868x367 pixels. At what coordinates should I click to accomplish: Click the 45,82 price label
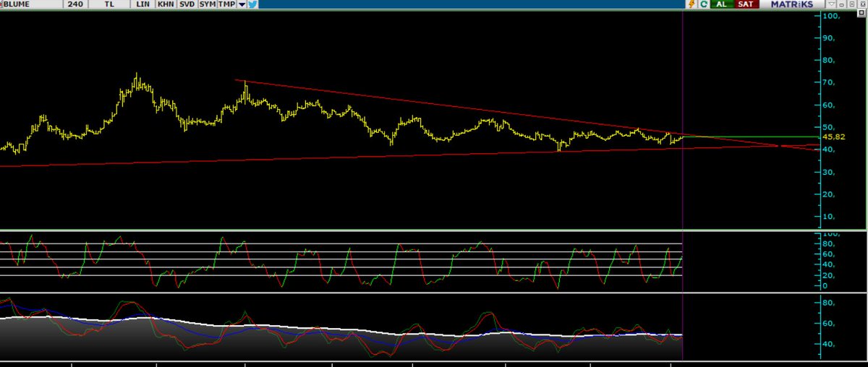[x=833, y=137]
